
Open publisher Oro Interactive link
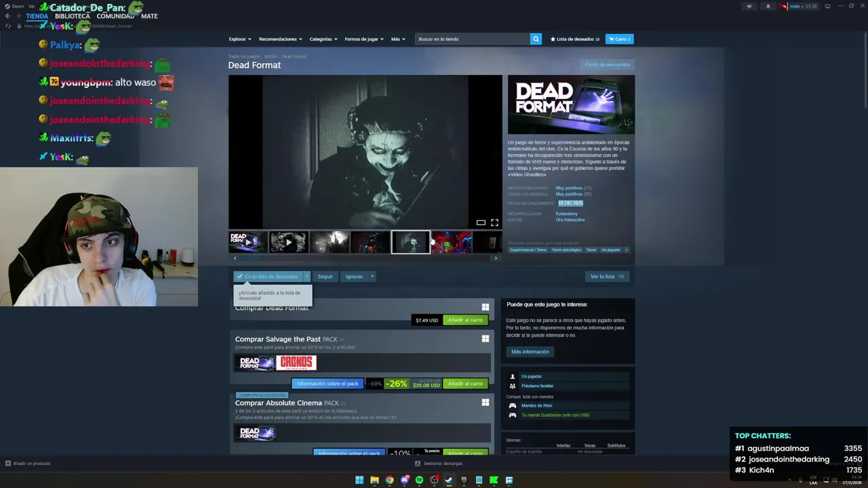click(570, 220)
